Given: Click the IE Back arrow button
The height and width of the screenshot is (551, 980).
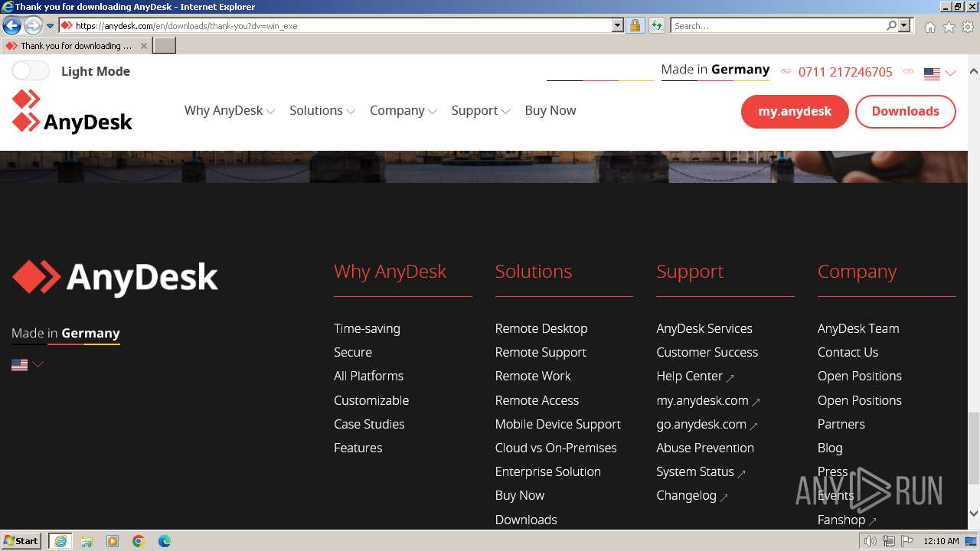Looking at the screenshot, I should point(11,26).
